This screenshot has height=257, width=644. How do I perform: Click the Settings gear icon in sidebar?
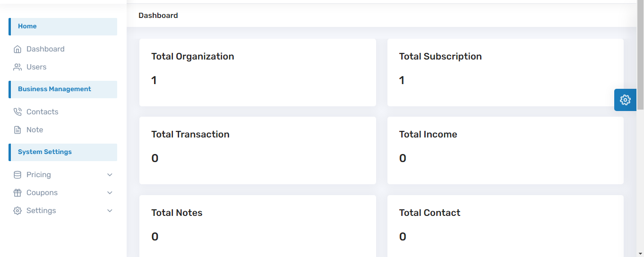tap(17, 211)
